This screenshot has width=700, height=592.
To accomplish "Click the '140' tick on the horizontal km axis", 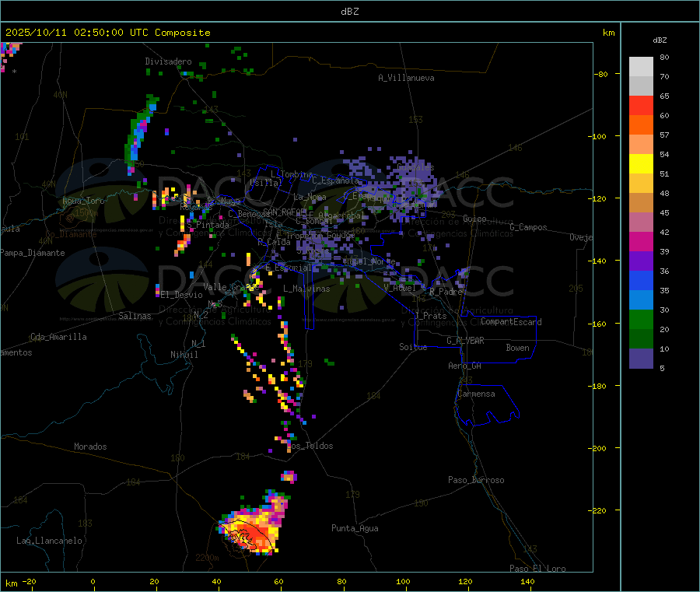I will click(527, 581).
